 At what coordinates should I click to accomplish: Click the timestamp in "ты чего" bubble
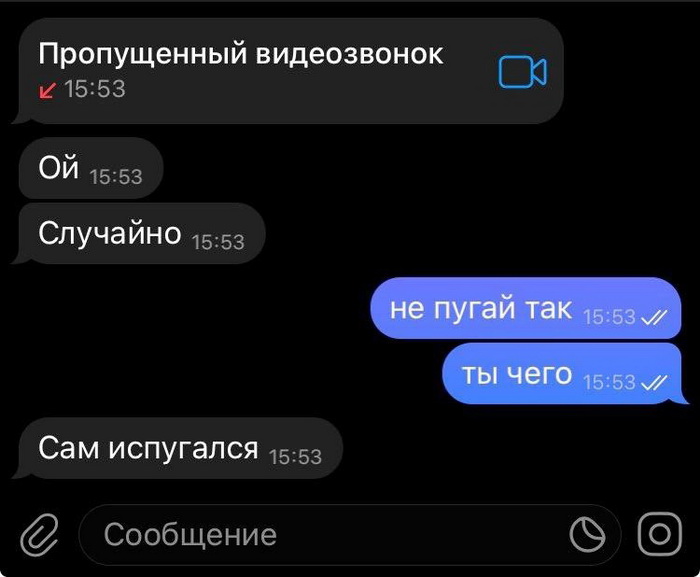(609, 383)
